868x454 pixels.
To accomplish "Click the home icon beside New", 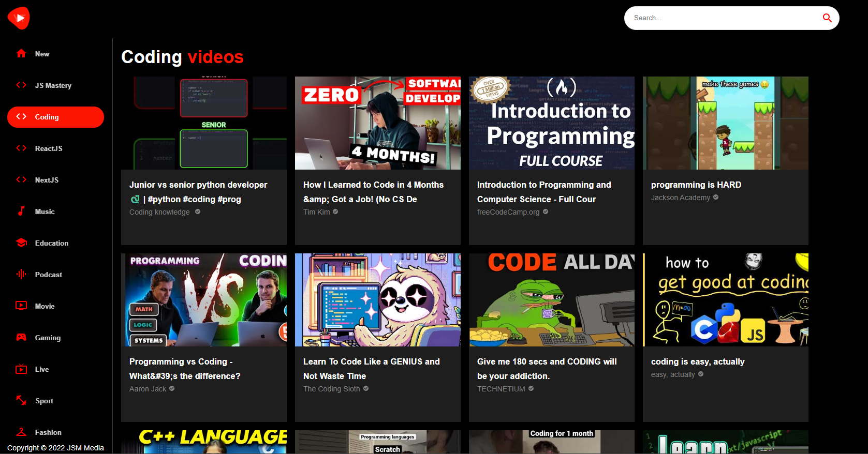I will tap(21, 54).
